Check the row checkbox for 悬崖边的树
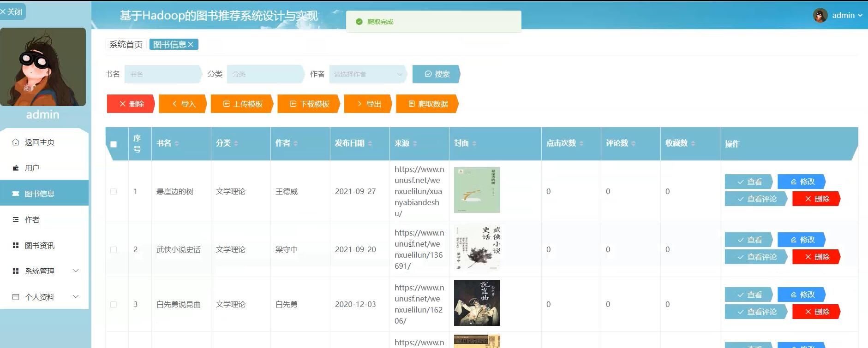The image size is (868, 348). (114, 191)
